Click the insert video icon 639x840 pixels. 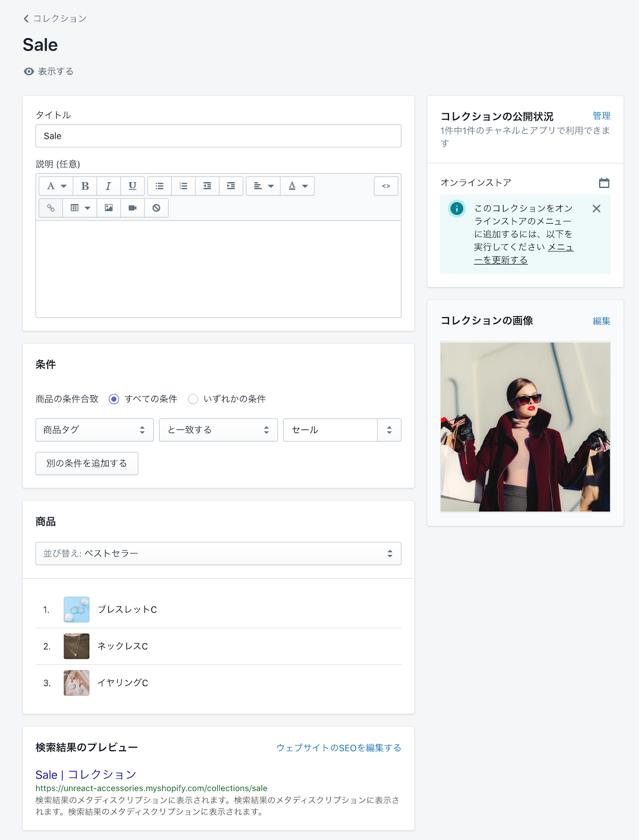[x=132, y=208]
